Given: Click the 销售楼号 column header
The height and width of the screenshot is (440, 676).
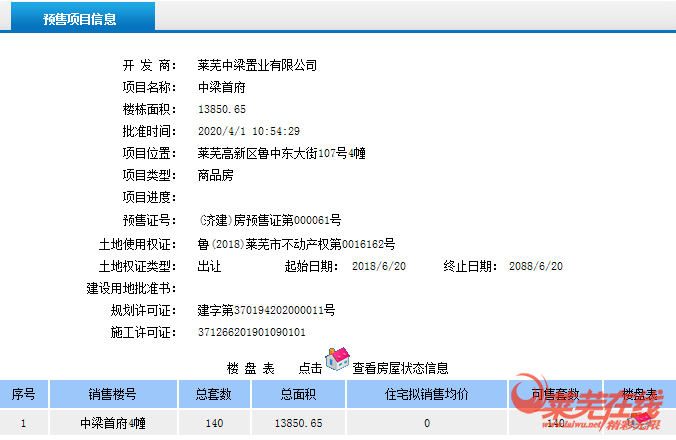Looking at the screenshot, I should point(113,395).
